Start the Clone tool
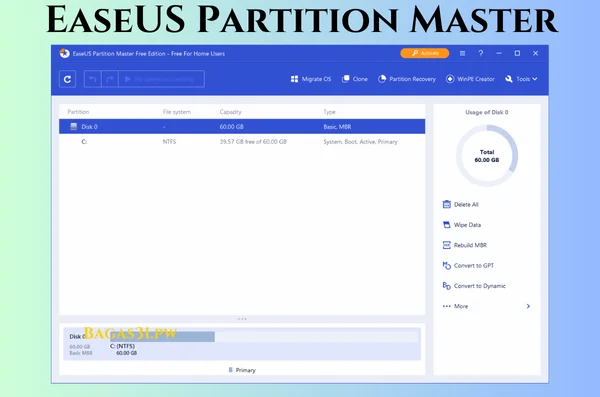600x397 pixels. 355,79
